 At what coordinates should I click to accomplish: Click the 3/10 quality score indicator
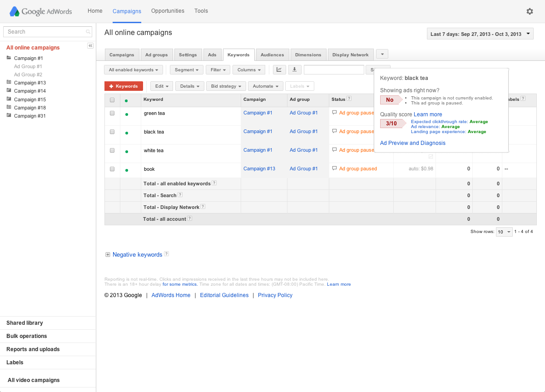[x=391, y=123]
